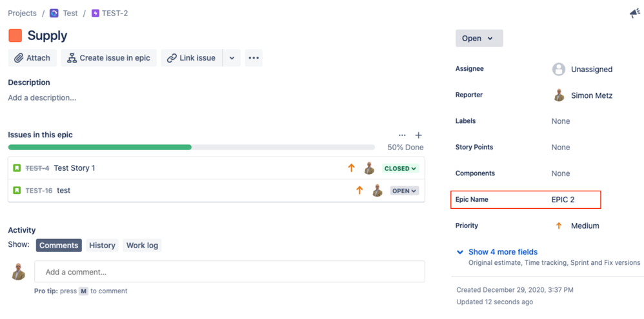The height and width of the screenshot is (319, 644).
Task: Click the Test project icon in breadcrumb
Action: 54,14
